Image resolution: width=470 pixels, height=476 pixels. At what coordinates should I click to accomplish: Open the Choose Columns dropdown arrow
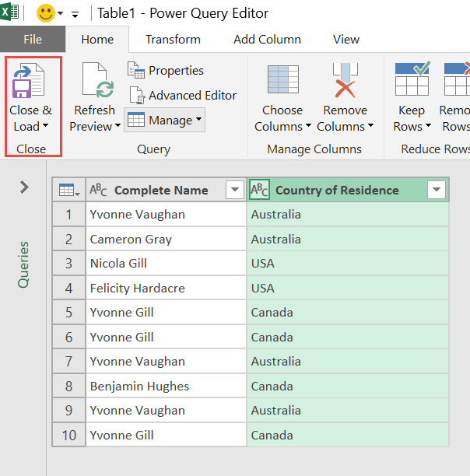[x=308, y=125]
